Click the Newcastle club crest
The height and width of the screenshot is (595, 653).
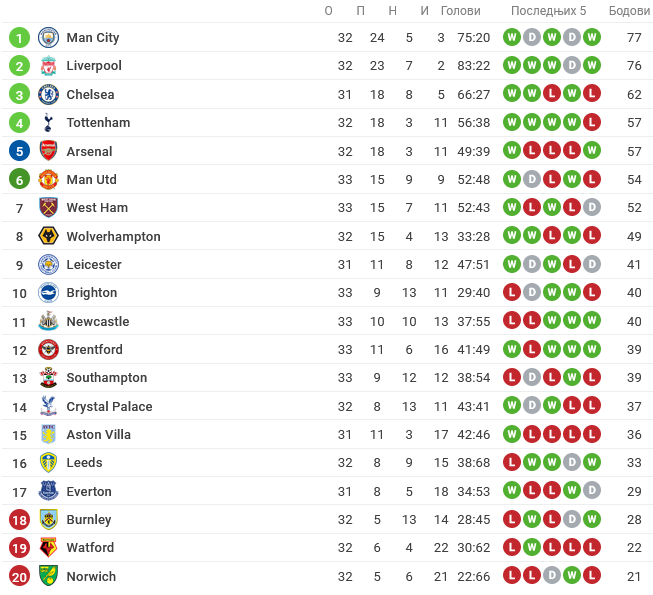[x=48, y=322]
